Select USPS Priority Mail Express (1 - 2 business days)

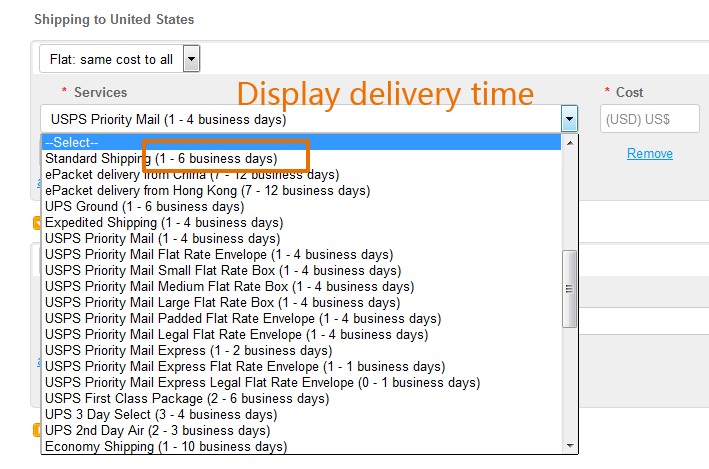[302, 351]
